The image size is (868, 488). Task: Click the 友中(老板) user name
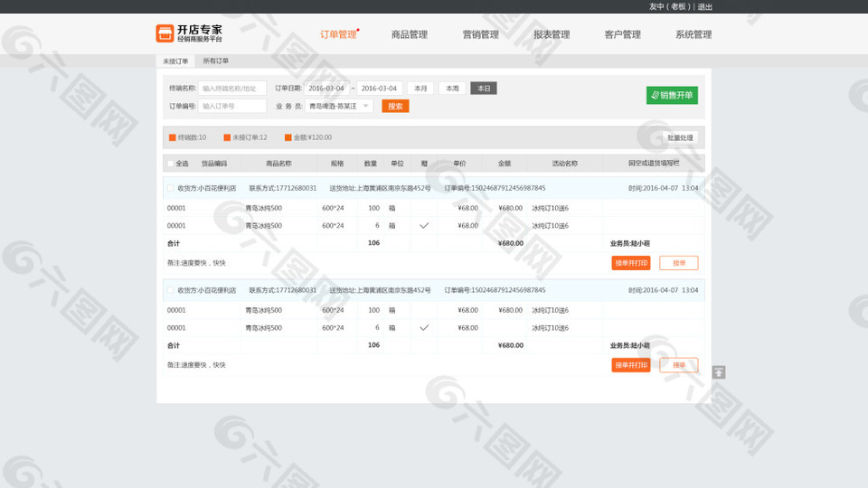(x=670, y=6)
